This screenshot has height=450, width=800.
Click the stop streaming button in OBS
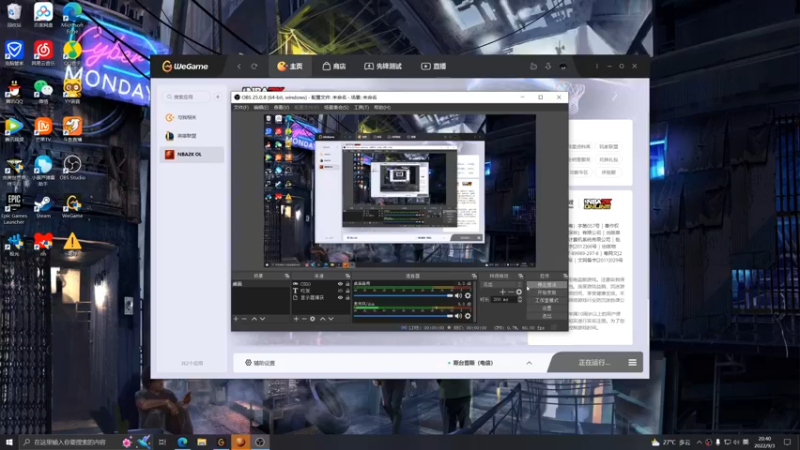(546, 285)
